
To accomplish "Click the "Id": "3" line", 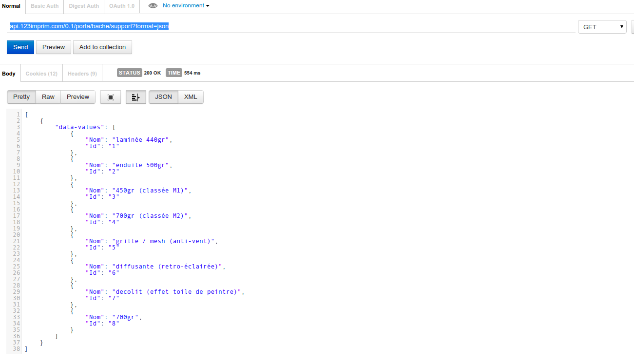I will point(102,197).
